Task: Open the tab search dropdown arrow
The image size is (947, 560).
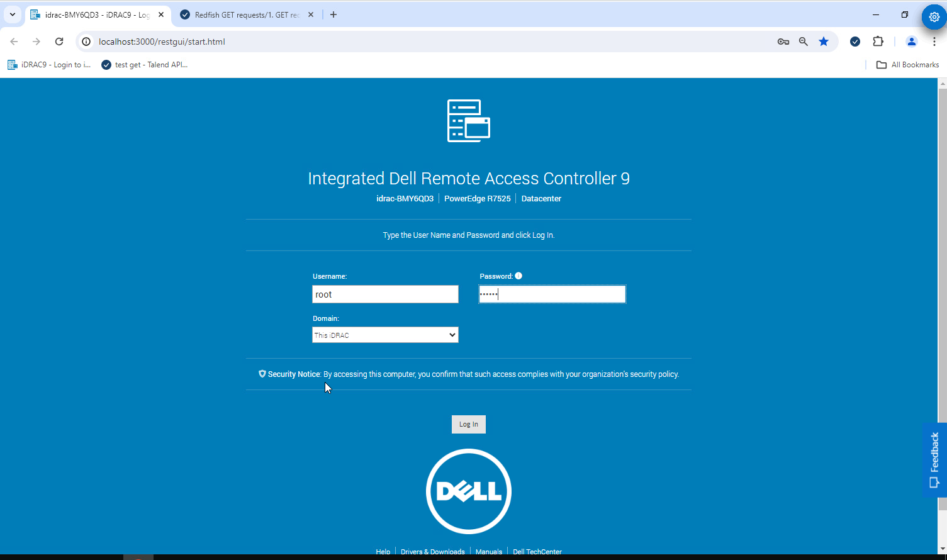Action: click(x=12, y=14)
